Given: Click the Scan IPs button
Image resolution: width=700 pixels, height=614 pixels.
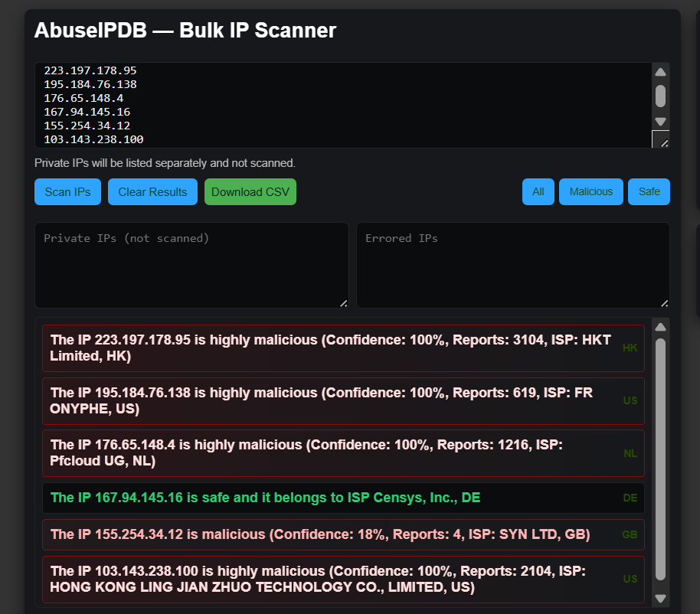Looking at the screenshot, I should (68, 192).
